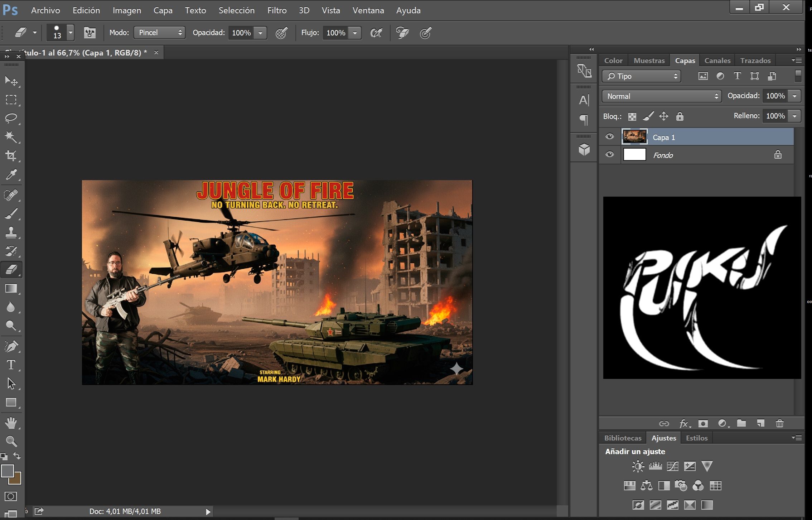Image resolution: width=812 pixels, height=520 pixels.
Task: Open the eraser Modo dropdown
Action: (x=159, y=33)
